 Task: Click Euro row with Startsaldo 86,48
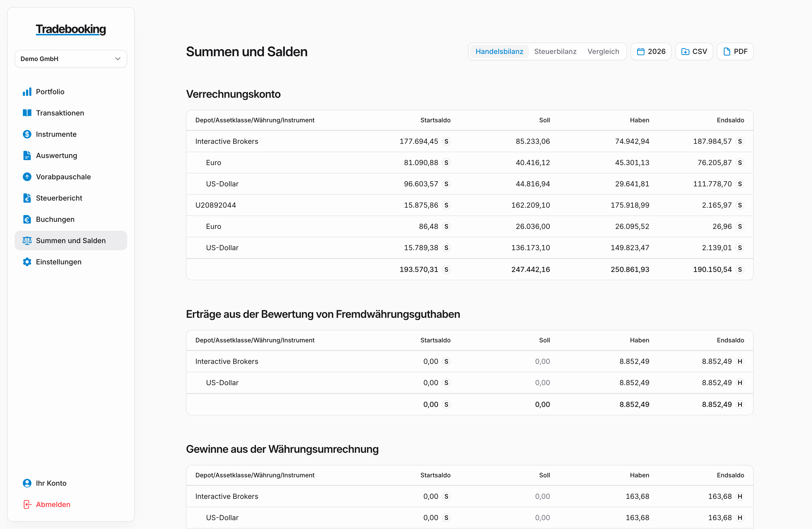tap(470, 227)
